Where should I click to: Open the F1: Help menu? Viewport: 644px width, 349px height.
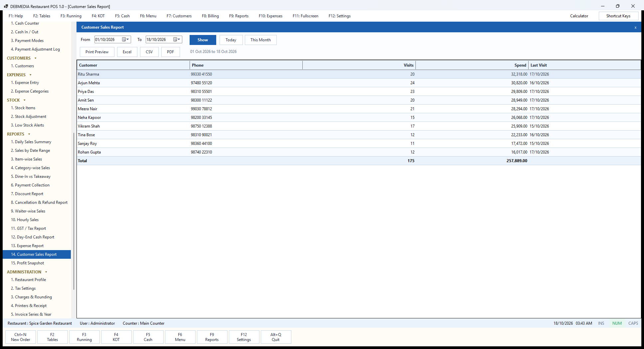[16, 16]
